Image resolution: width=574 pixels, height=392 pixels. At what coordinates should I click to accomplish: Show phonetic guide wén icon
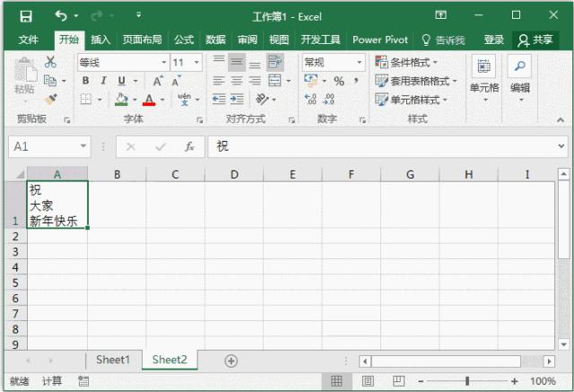pyautogui.click(x=184, y=99)
